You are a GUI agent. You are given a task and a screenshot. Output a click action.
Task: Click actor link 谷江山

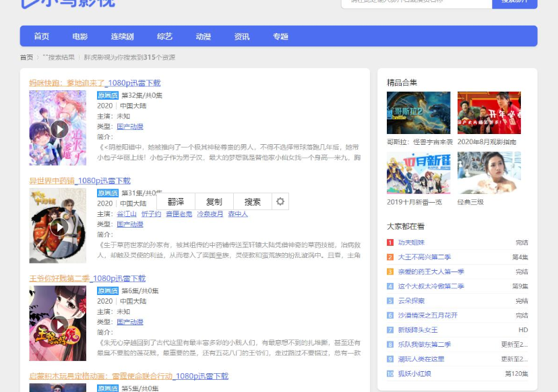tap(127, 214)
